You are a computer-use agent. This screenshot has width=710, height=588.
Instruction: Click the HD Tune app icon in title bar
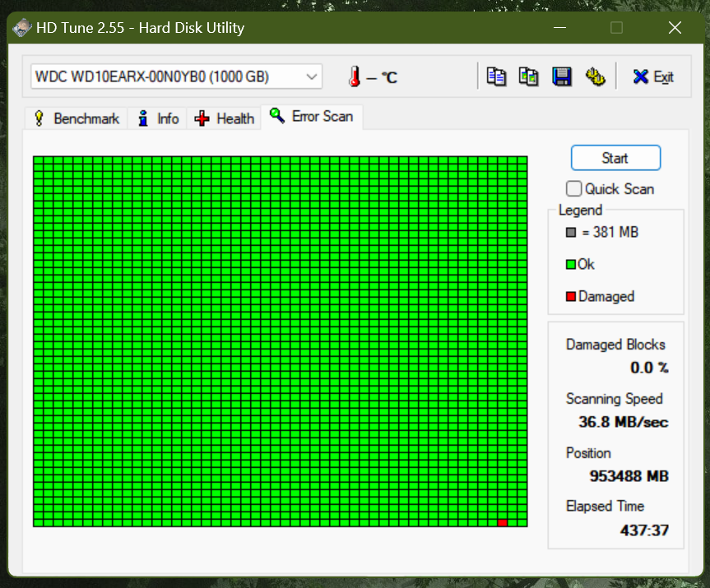coord(22,28)
